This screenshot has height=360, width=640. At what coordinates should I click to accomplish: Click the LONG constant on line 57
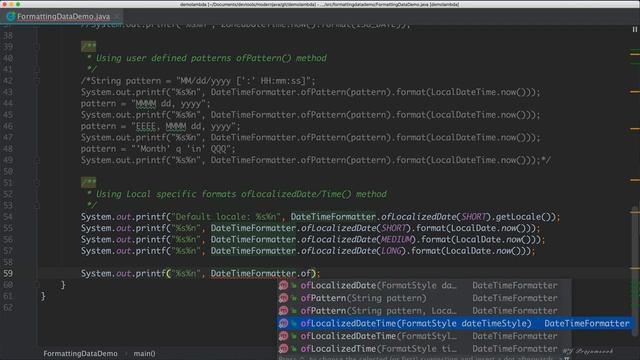tap(391, 251)
